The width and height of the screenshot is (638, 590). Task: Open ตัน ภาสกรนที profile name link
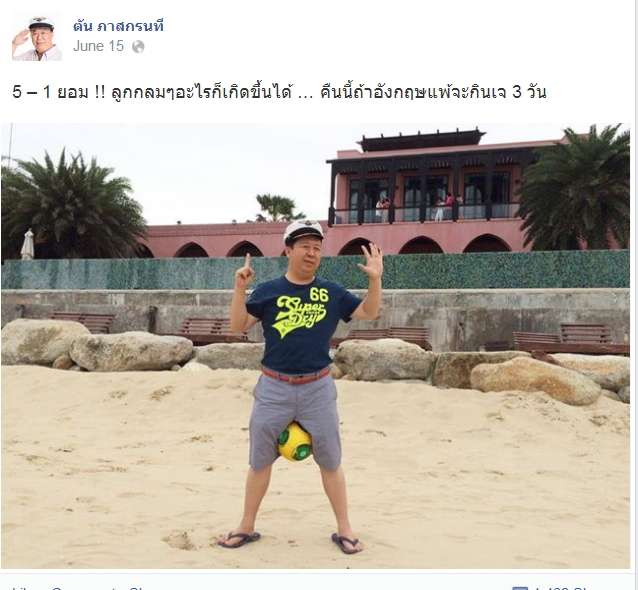(x=118, y=26)
